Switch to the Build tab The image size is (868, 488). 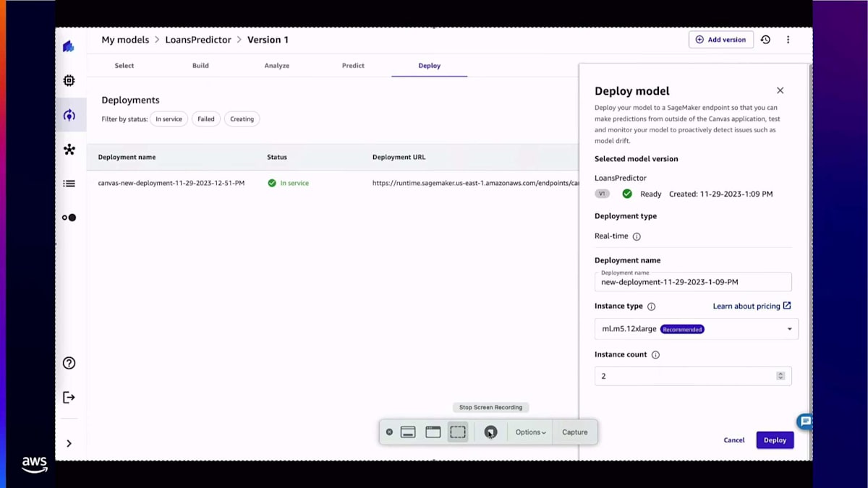point(200,66)
